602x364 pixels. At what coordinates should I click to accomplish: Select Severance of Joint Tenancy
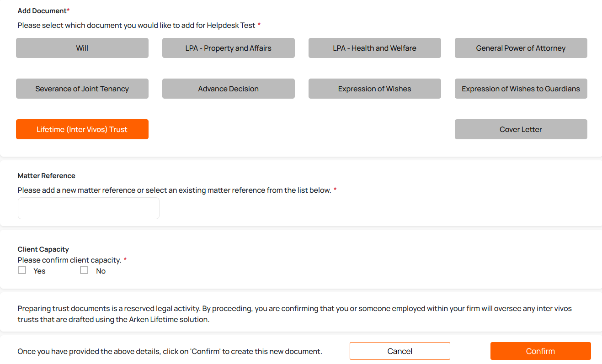pos(82,89)
